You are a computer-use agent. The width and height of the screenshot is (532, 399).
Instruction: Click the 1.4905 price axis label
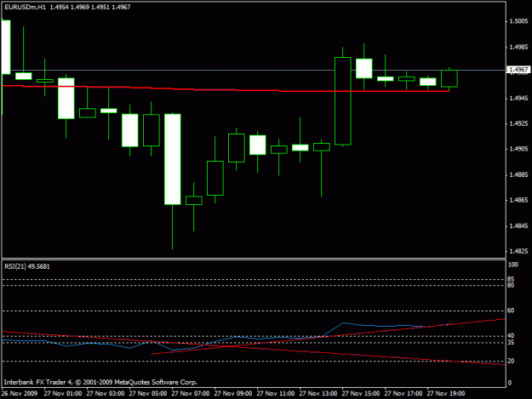point(518,149)
